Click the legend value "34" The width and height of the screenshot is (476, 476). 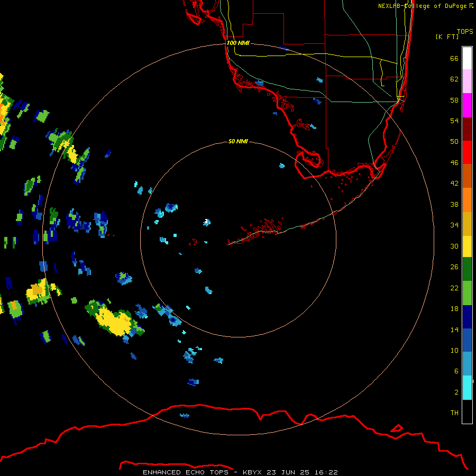click(454, 225)
